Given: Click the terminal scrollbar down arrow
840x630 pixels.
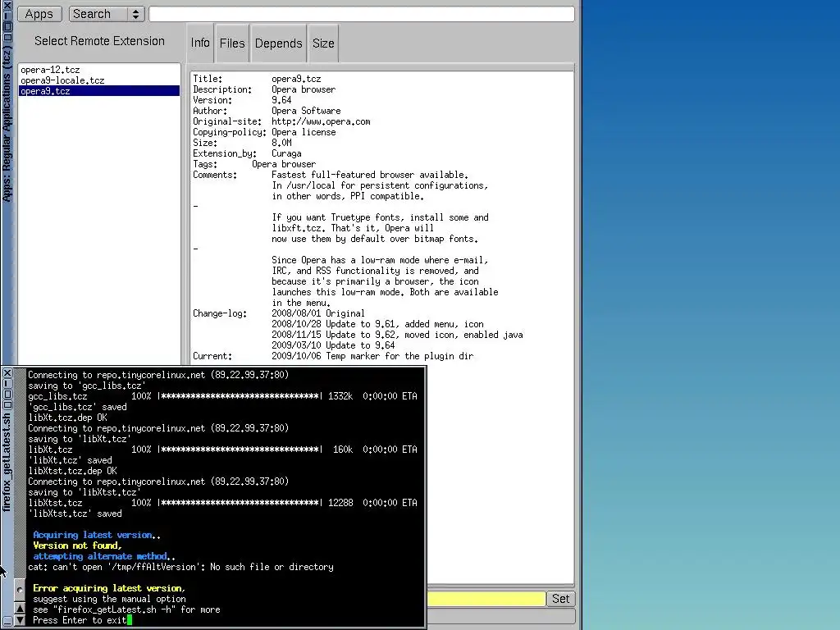Looking at the screenshot, I should 20,620.
